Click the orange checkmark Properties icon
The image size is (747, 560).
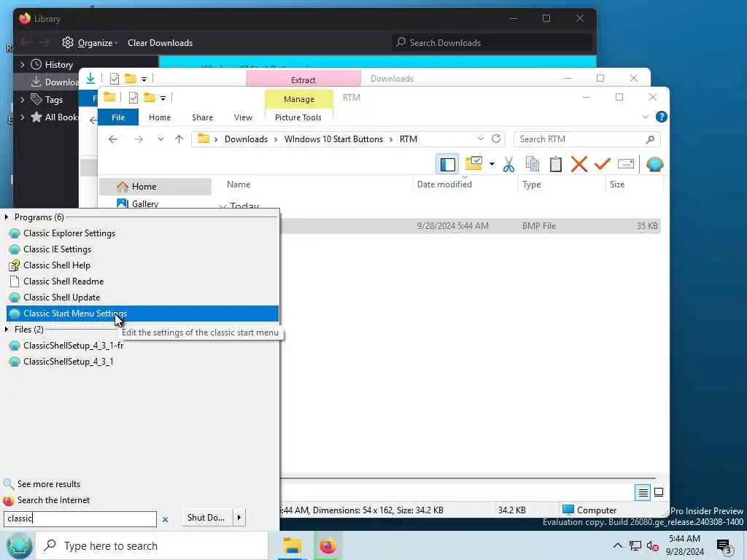tap(602, 164)
